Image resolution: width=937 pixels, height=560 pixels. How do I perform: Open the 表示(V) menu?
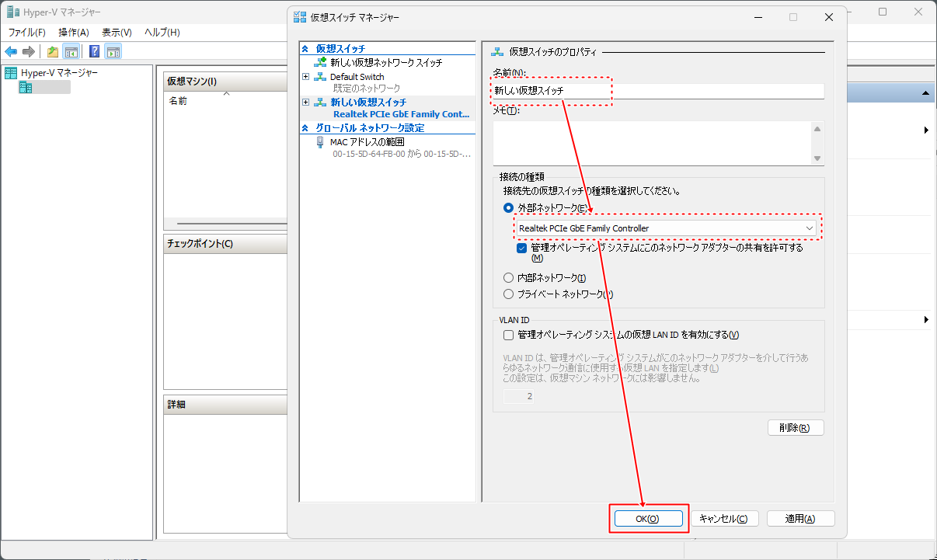[117, 33]
